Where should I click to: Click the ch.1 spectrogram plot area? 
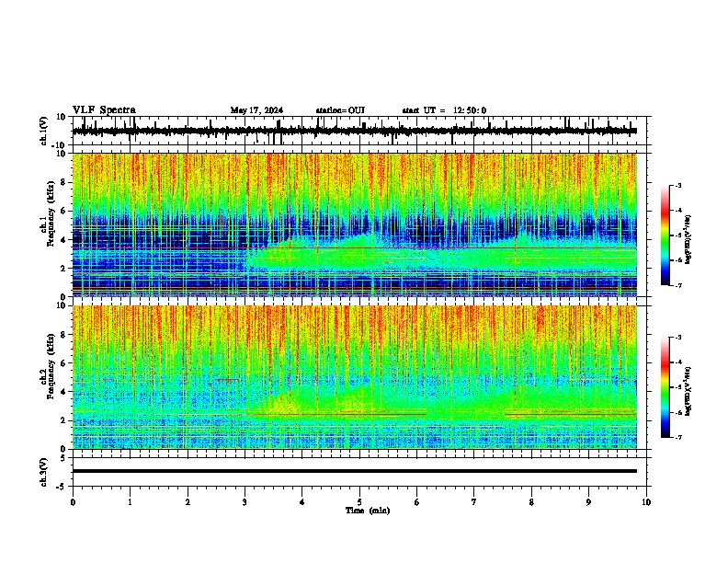(354, 224)
